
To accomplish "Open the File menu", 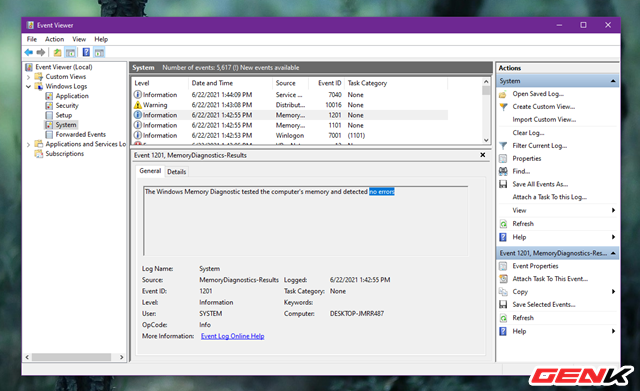I will click(x=32, y=39).
